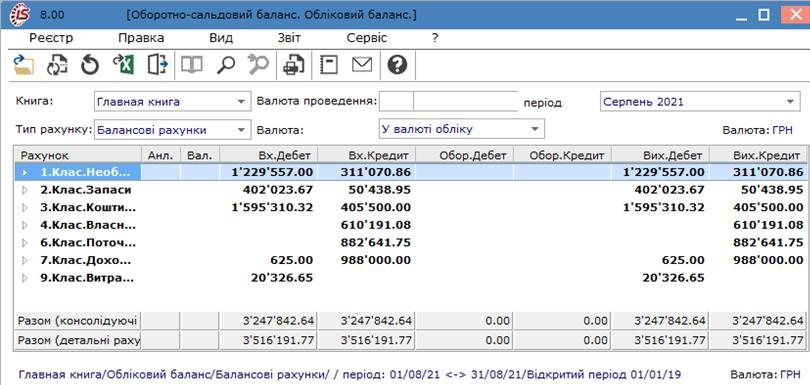The image size is (810, 385).
Task: Open the notebook toolbar icon
Action: click(x=329, y=65)
